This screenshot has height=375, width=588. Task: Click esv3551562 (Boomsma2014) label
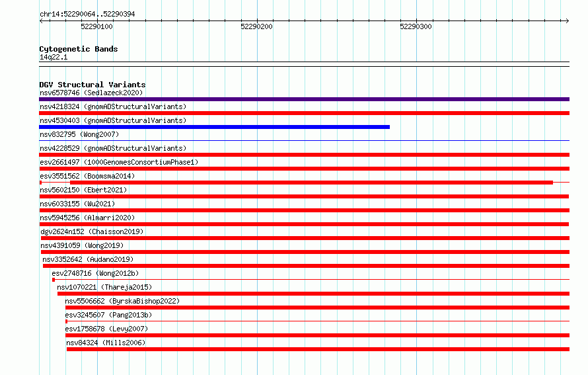(x=87, y=176)
